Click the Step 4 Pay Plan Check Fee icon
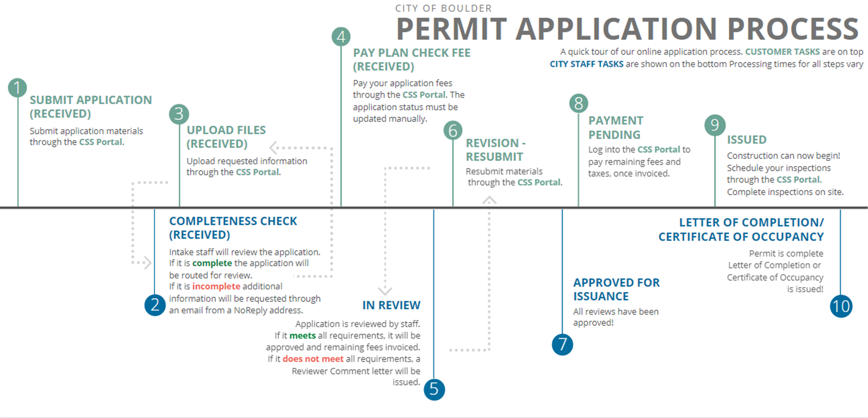Viewport: 868px width, 418px height. pyautogui.click(x=340, y=35)
